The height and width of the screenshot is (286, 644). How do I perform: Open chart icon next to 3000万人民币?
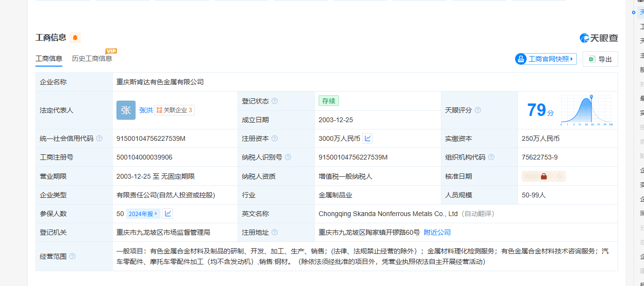pos(368,138)
